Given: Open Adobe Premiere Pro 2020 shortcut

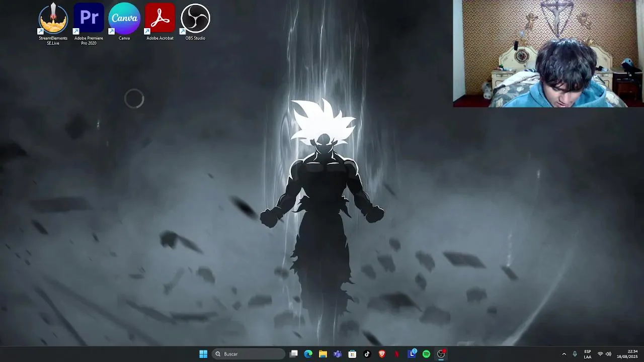Looking at the screenshot, I should point(89,24).
